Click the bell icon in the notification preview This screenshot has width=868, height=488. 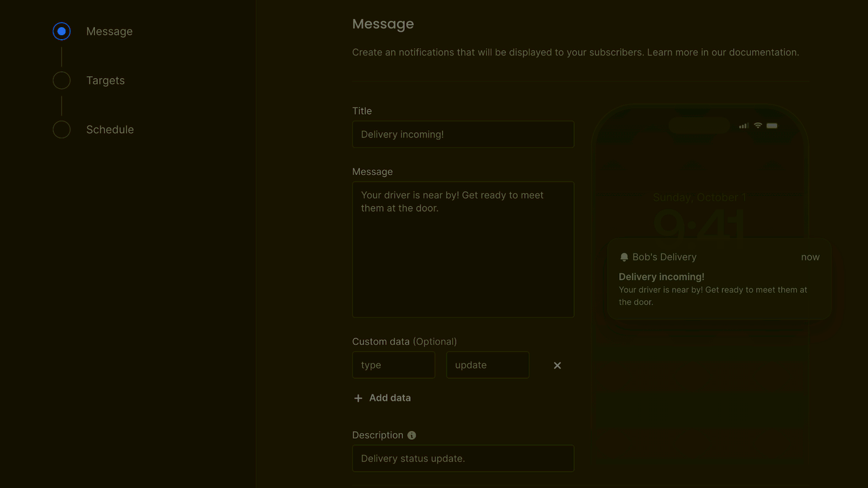624,257
